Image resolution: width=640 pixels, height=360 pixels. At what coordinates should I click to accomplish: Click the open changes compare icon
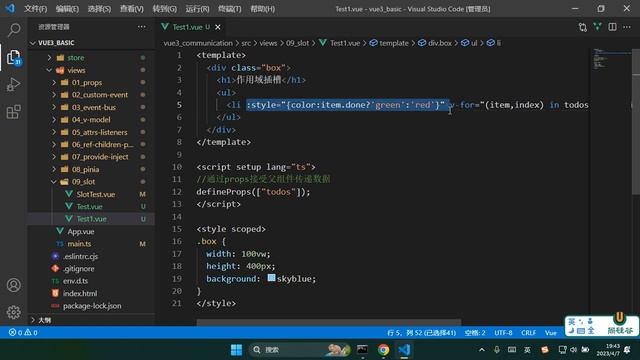click(583, 27)
